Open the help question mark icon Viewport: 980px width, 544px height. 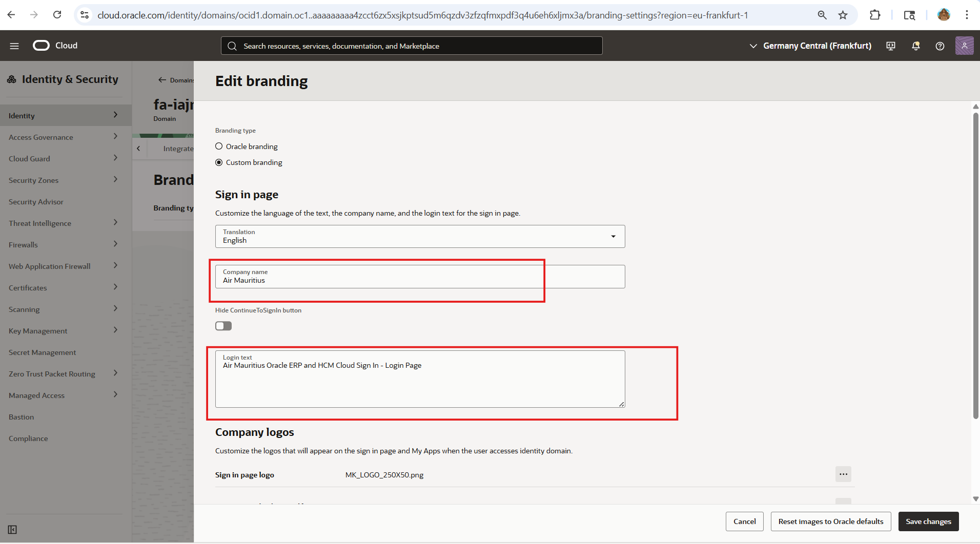[940, 46]
